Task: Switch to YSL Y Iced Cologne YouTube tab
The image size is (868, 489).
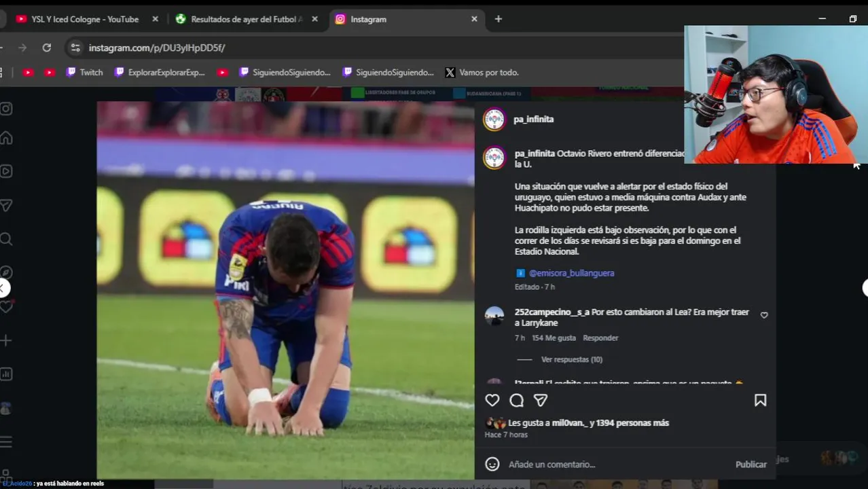Action: tap(84, 19)
